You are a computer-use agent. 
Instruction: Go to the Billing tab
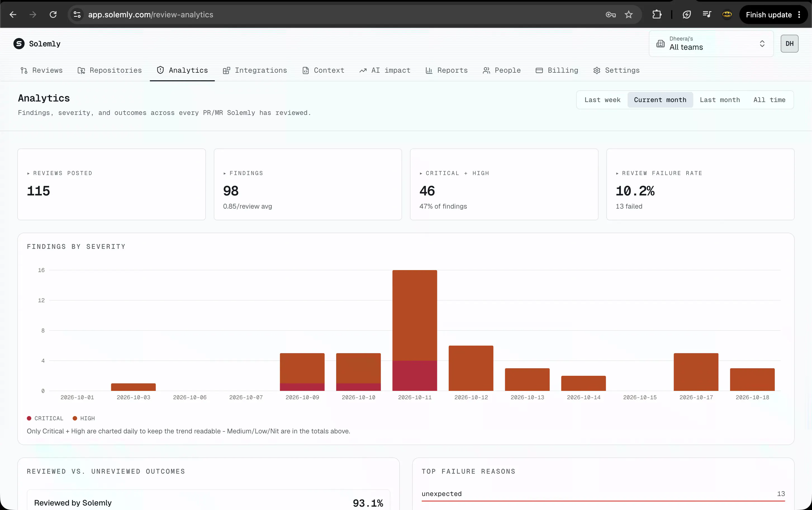pos(557,70)
